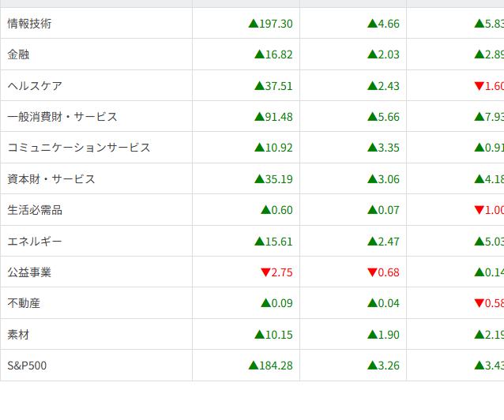The image size is (504, 420).
Task: Select the 不動産 row label
Action: tap(24, 303)
